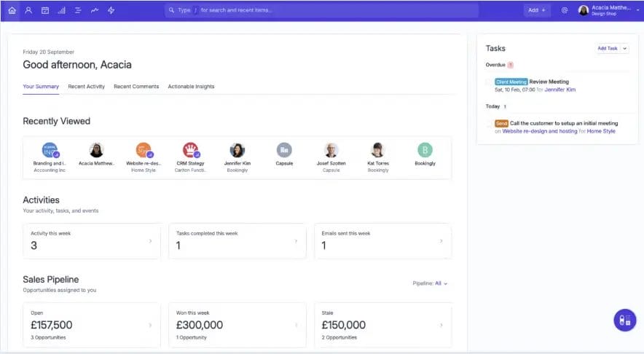
Task: Open the Calendar and Tasks icon
Action: tap(45, 10)
